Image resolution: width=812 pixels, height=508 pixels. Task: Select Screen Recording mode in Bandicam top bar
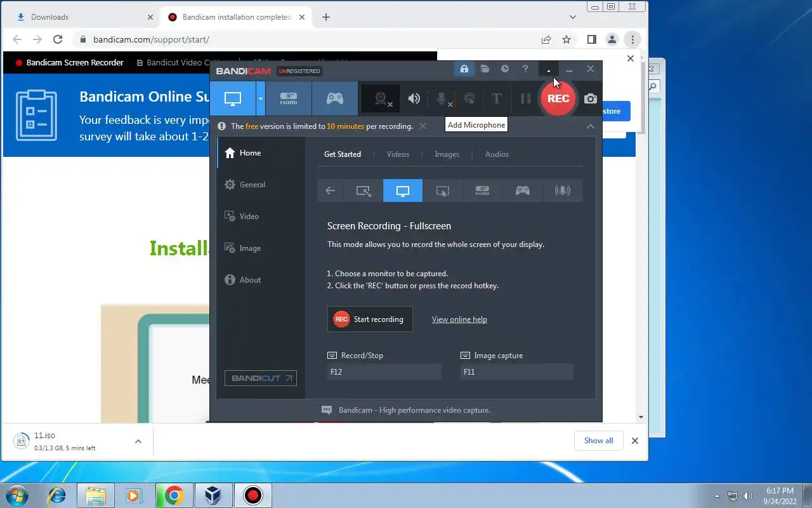(233, 98)
